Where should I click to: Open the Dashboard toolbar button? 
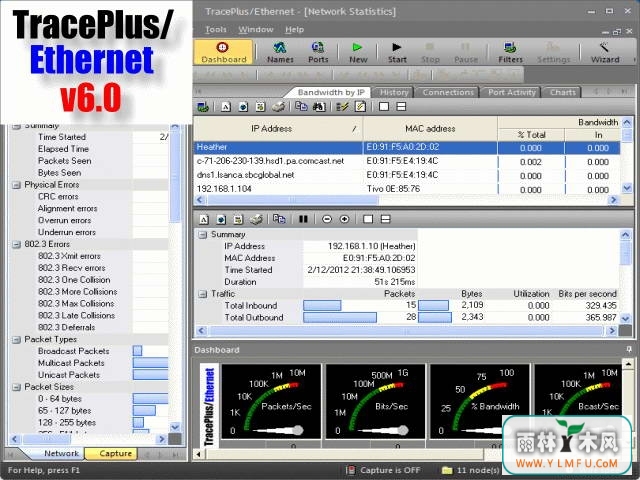[223, 52]
